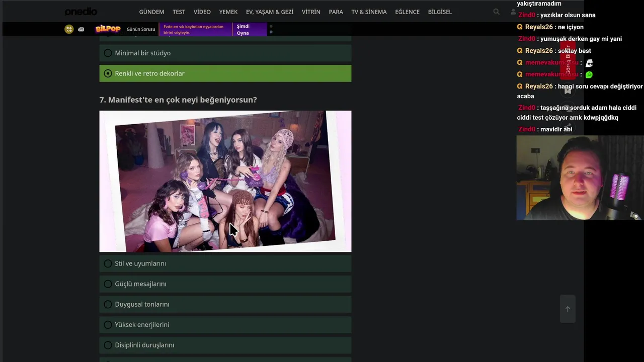The width and height of the screenshot is (644, 362).
Task: Click the bookmark icon on right side
Action: tap(568, 90)
